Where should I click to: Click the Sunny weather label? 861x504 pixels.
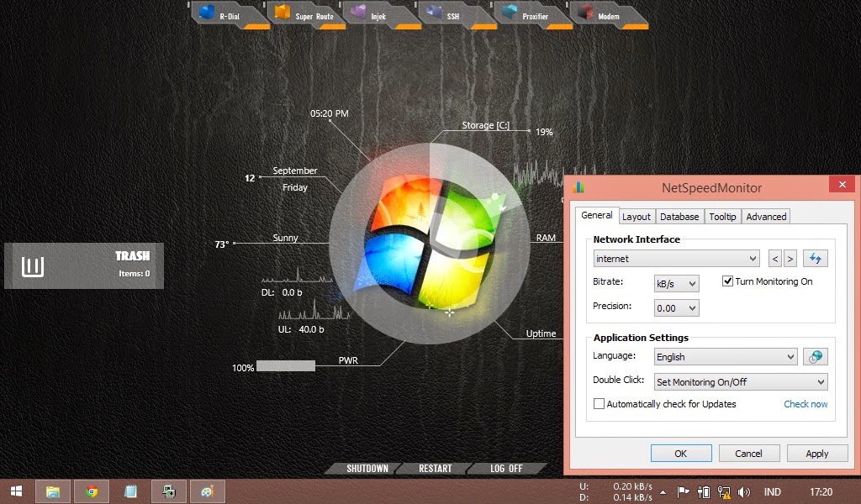point(285,238)
